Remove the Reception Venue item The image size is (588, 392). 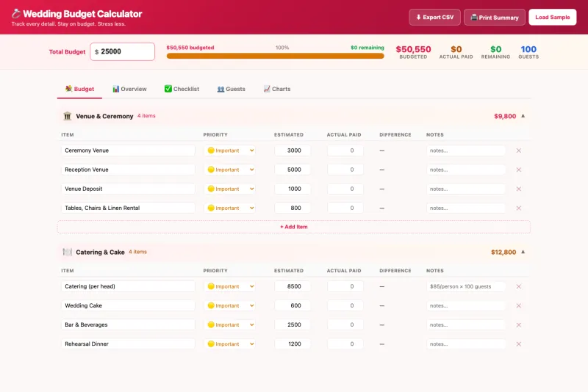click(x=518, y=170)
